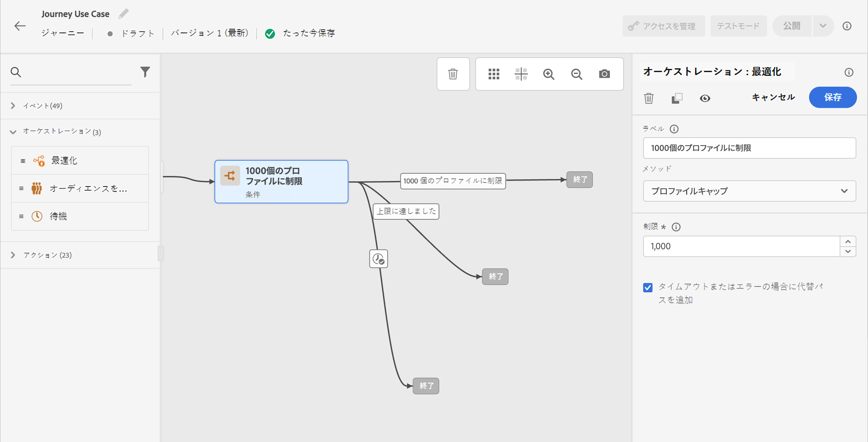
Task: Click the timeout clock icon on the path
Action: pos(378,259)
